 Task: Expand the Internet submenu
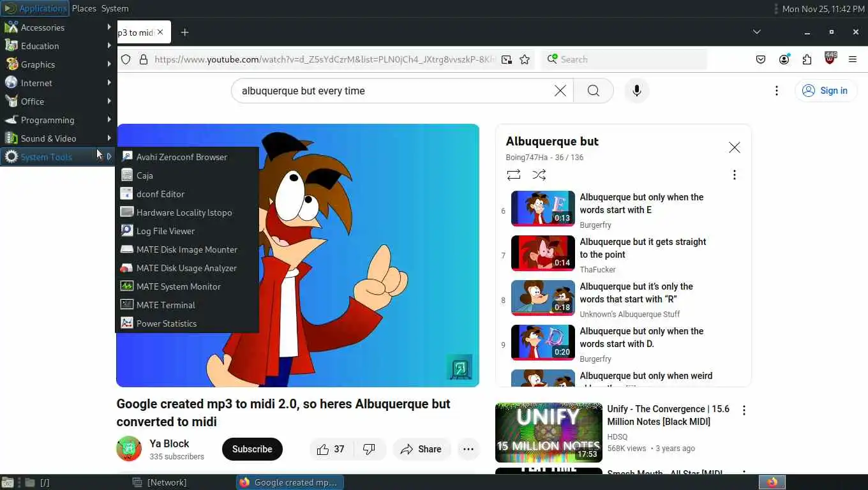58,83
